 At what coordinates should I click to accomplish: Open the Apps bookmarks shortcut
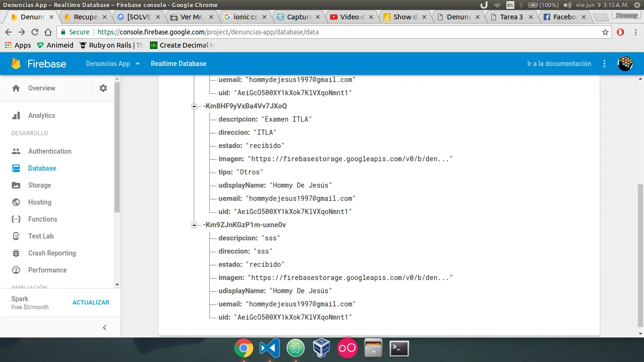(18, 45)
